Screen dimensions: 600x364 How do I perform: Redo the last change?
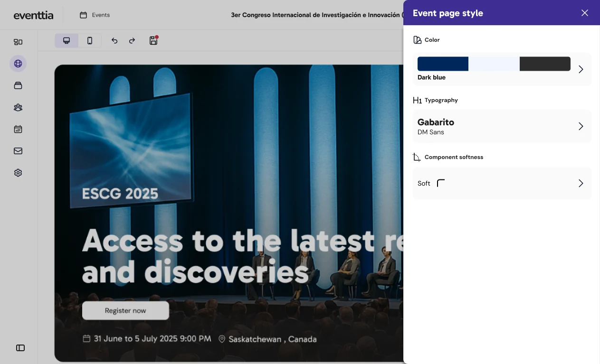(132, 41)
